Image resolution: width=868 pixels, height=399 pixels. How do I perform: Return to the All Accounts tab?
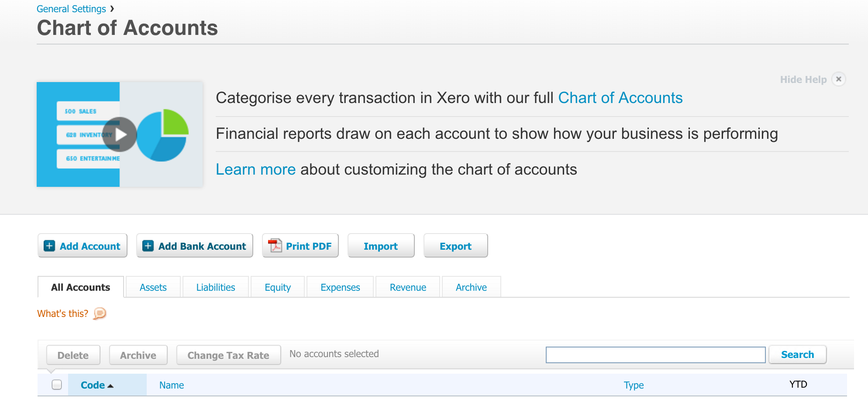80,287
